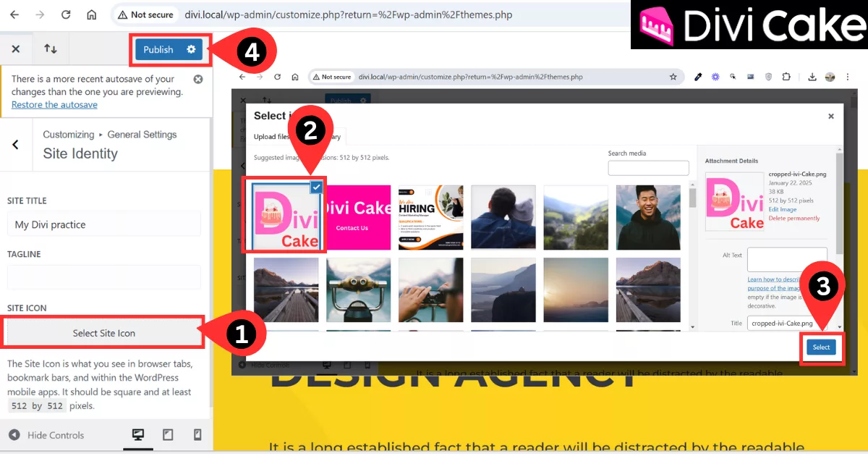This screenshot has width=868, height=456.
Task: Select the We Are Hiring image
Action: click(x=431, y=217)
